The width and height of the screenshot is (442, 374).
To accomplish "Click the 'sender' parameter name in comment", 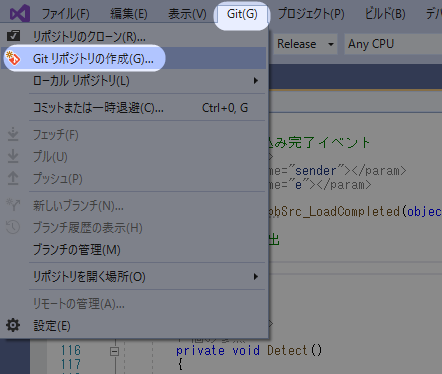I will click(316, 171).
